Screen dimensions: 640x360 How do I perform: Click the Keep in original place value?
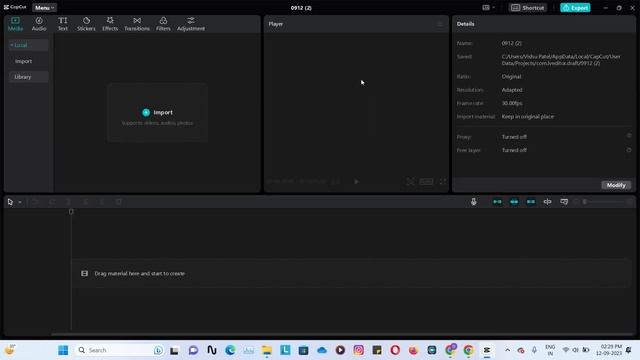528,117
